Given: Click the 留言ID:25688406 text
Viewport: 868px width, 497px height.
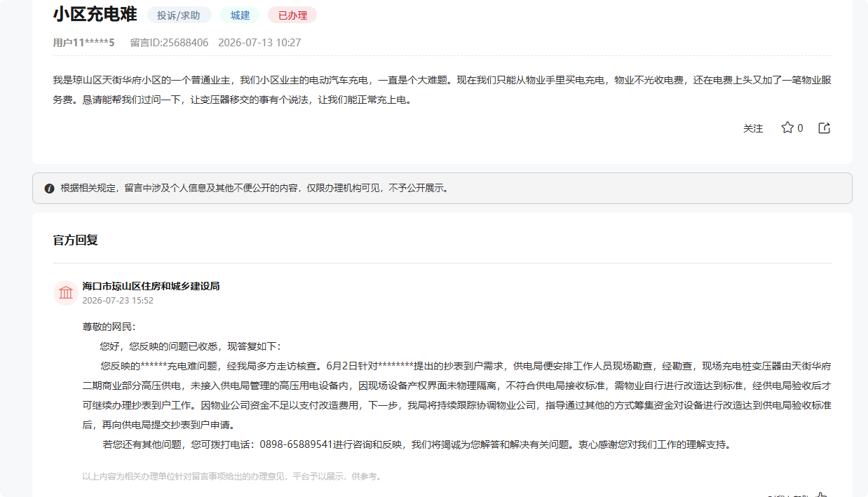Looking at the screenshot, I should pos(169,43).
